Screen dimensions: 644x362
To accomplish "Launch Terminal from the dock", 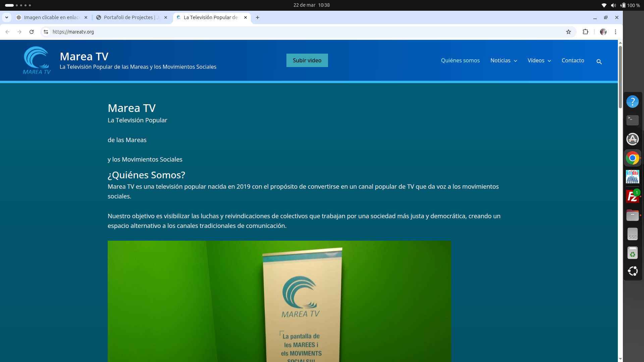I will click(633, 120).
